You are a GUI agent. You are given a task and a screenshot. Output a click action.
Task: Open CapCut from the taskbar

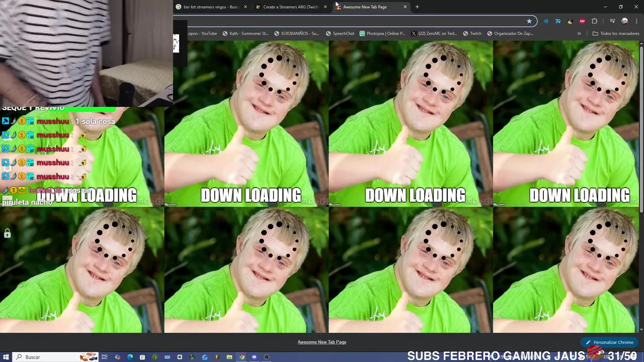pos(180,357)
